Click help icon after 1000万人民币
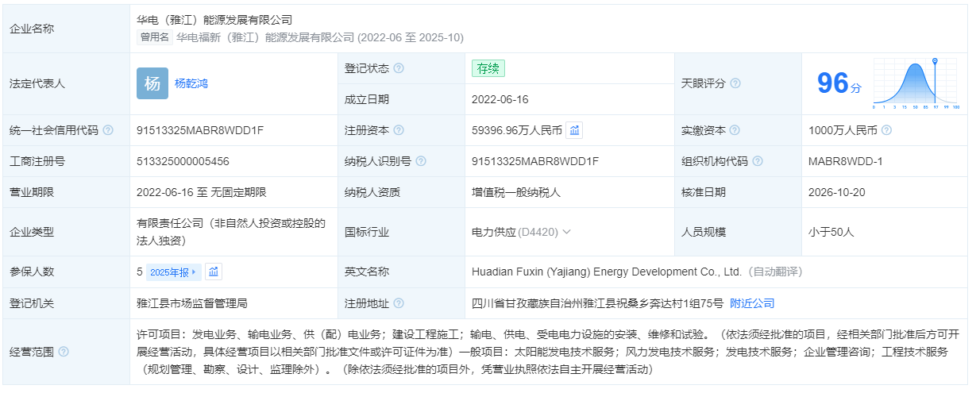This screenshot has width=980, height=393. (x=886, y=130)
